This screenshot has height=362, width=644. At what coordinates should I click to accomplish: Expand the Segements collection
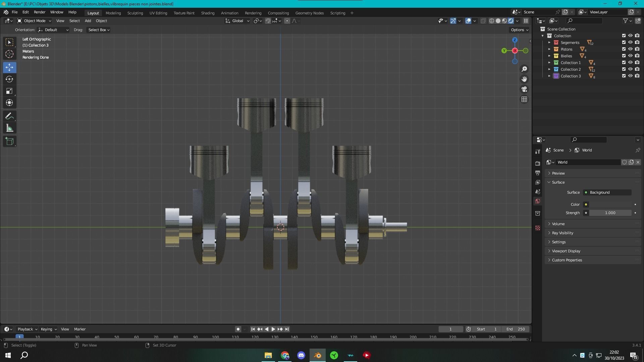pos(549,43)
